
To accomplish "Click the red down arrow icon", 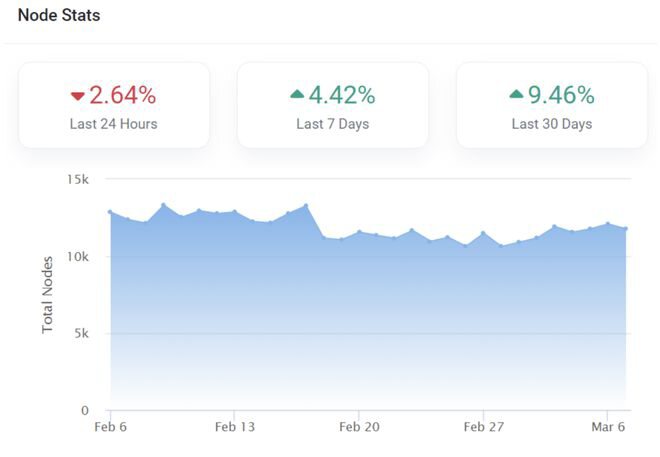I will click(78, 96).
